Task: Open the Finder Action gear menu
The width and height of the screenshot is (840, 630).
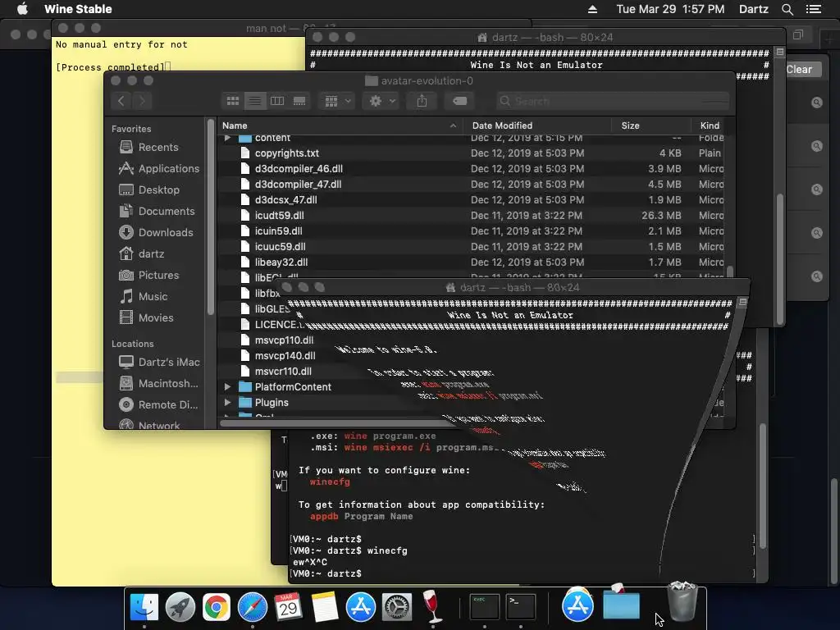Action: [382, 101]
